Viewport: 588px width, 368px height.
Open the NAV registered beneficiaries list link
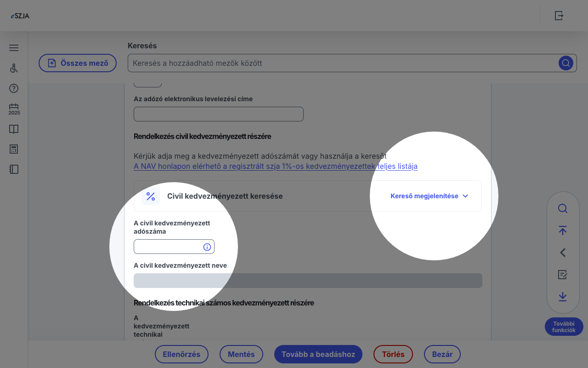[x=275, y=167]
